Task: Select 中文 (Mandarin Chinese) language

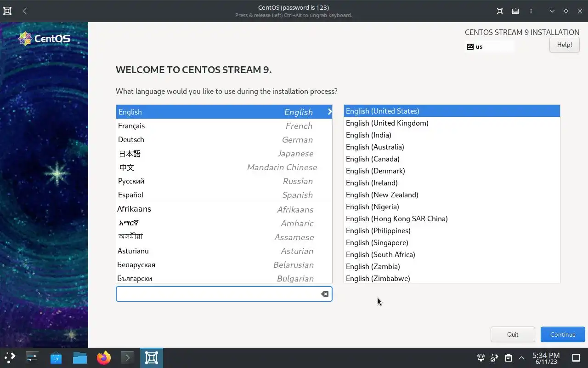Action: click(224, 167)
